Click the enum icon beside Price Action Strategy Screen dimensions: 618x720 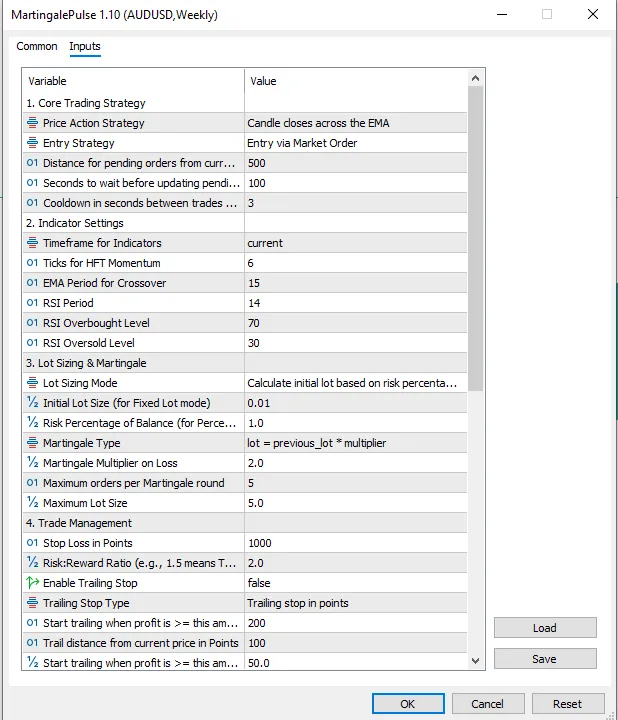coord(32,123)
